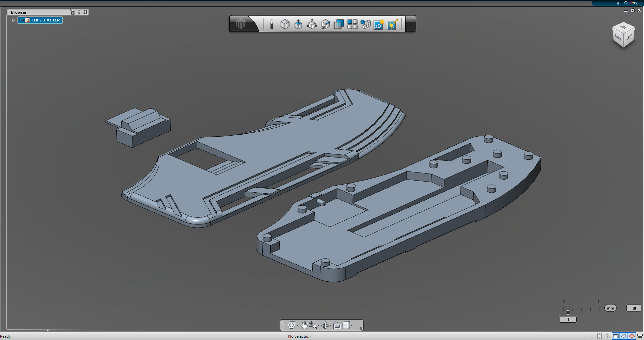Toggle visibility eye of H.K.S.B. V2.123d
Image resolution: width=644 pixels, height=340 pixels.
(x=21, y=20)
